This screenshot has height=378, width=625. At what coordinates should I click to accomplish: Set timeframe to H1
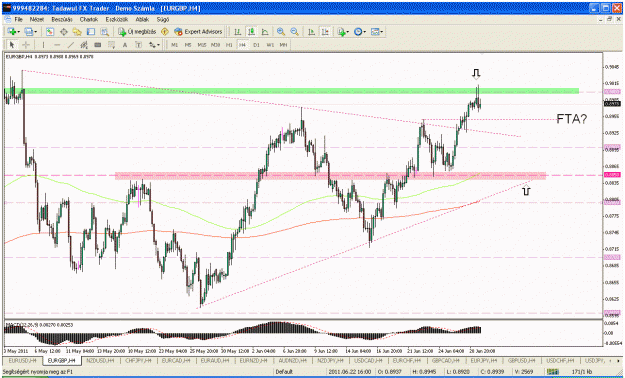coord(229,45)
